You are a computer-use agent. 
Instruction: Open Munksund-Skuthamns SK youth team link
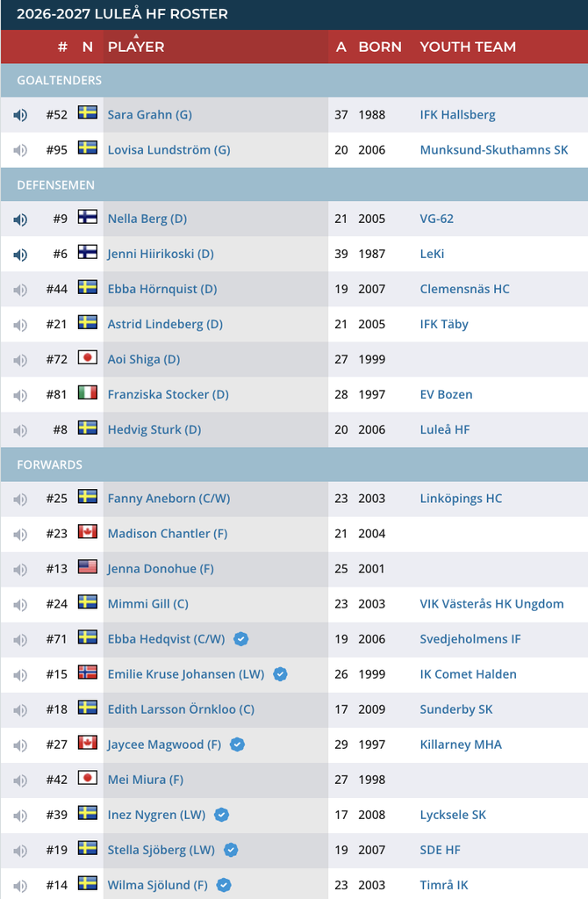pyautogui.click(x=494, y=150)
